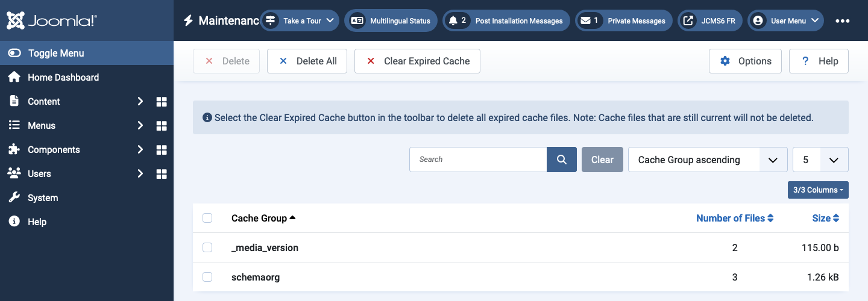The width and height of the screenshot is (868, 301).
Task: Click the Delete toolbar button
Action: (226, 61)
